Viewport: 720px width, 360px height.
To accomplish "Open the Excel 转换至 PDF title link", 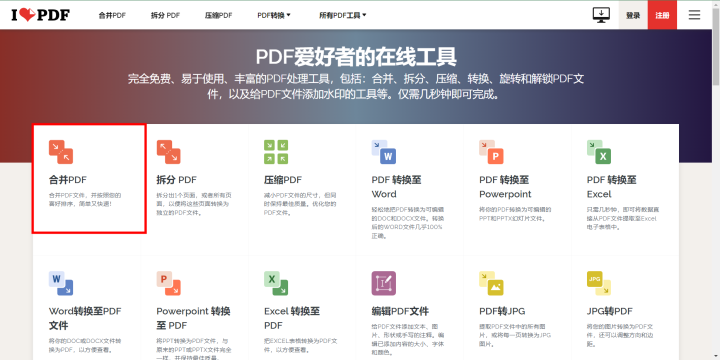I will click(292, 318).
